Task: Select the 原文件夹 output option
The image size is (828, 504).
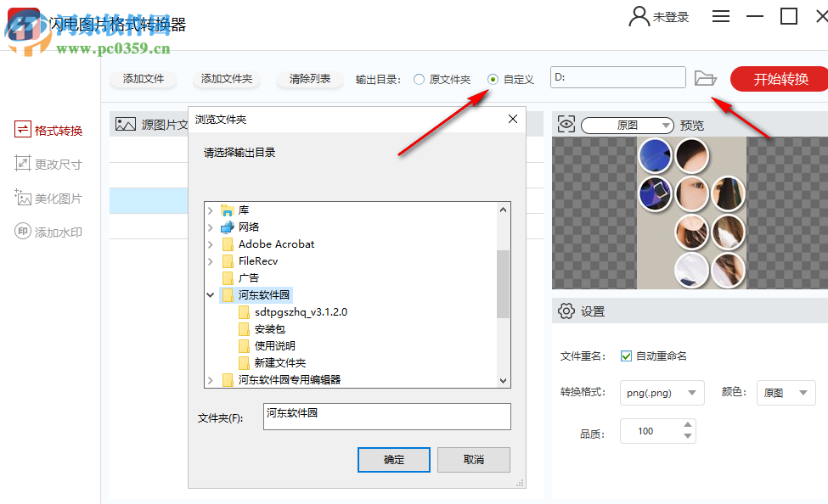Action: [417, 77]
